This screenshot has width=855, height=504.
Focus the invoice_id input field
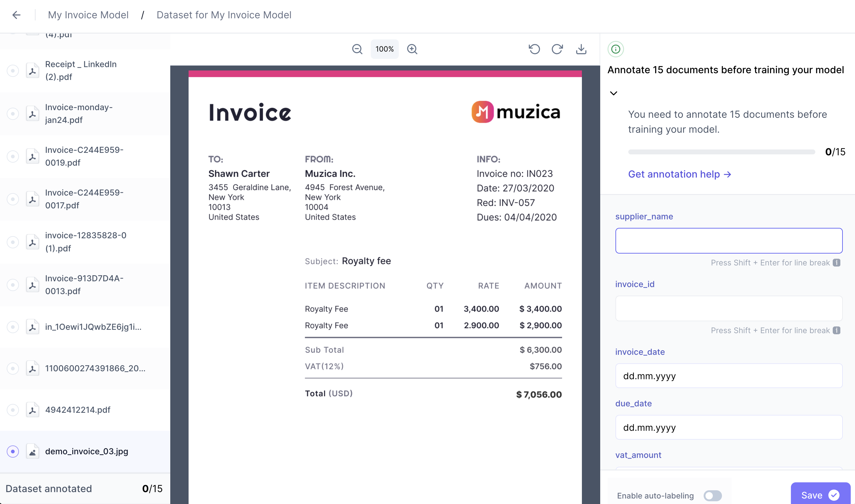pyautogui.click(x=729, y=308)
